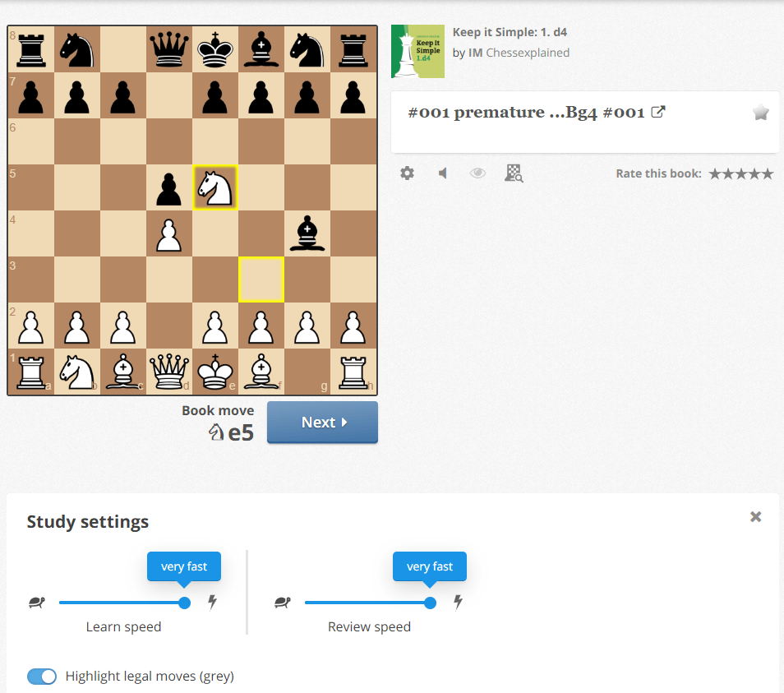Select the black bishop on g4

[x=307, y=233]
